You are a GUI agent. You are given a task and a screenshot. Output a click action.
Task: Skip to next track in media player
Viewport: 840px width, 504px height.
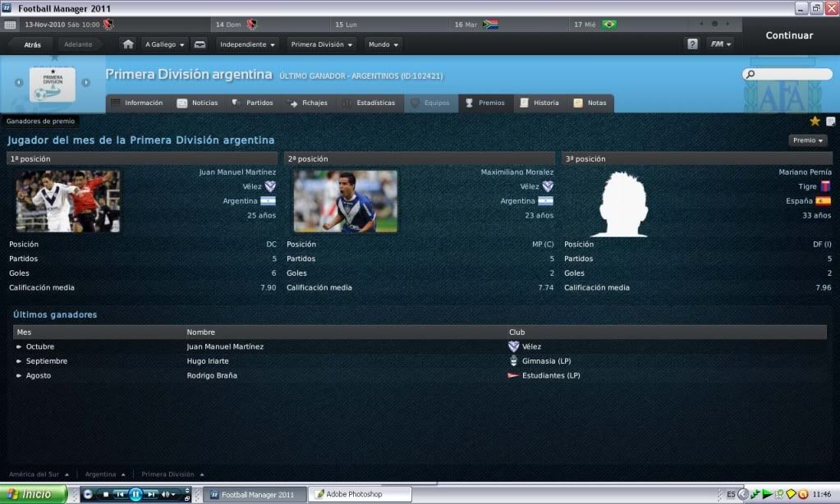152,494
